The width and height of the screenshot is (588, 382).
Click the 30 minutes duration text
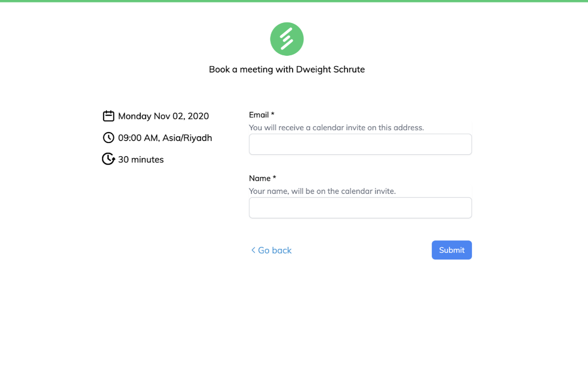[141, 160]
